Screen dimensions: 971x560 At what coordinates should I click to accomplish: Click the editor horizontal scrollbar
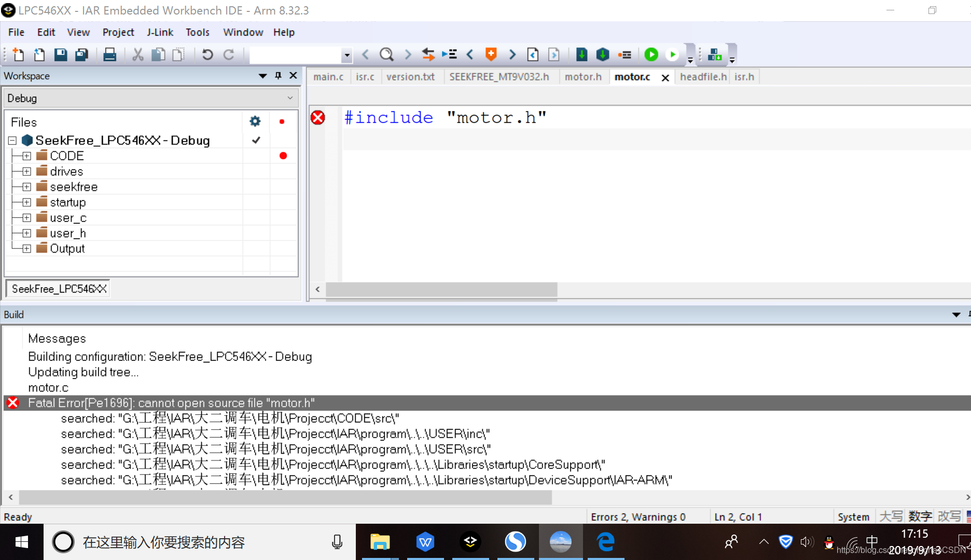[441, 289]
